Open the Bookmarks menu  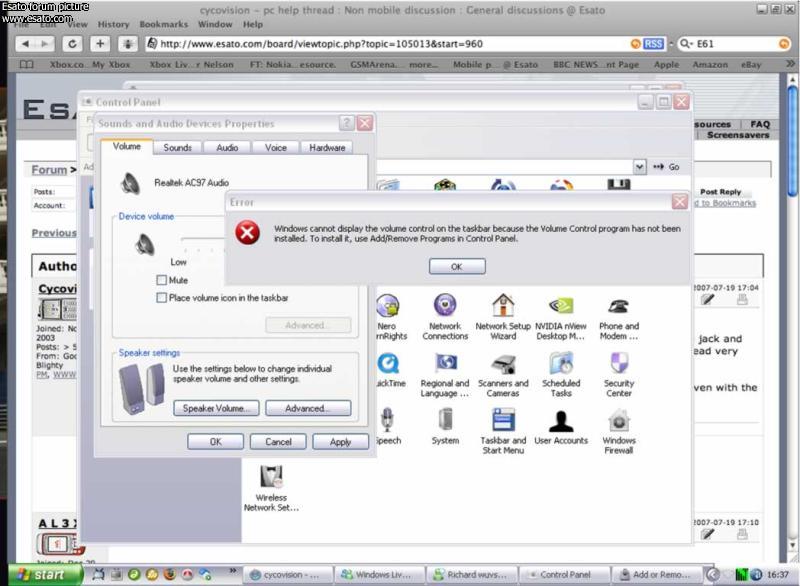163,24
